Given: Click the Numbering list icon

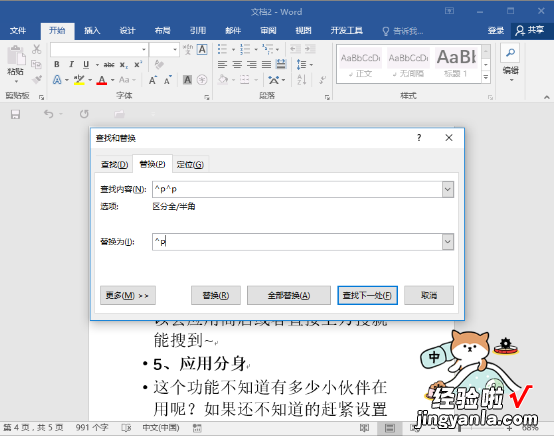Looking at the screenshot, I should point(245,49).
